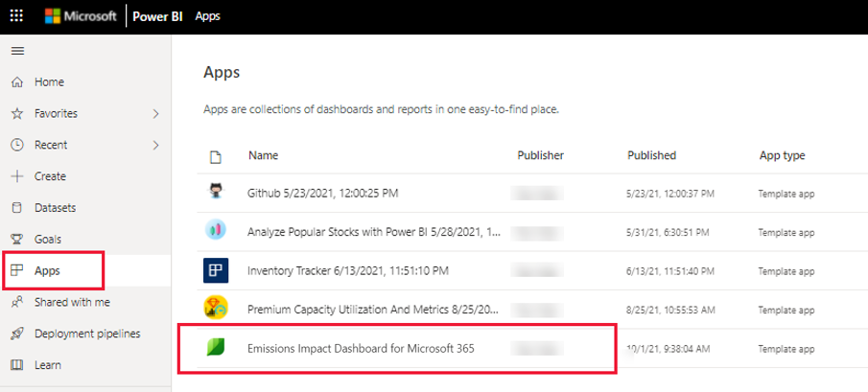
Task: Click Create in the sidebar
Action: click(x=50, y=176)
